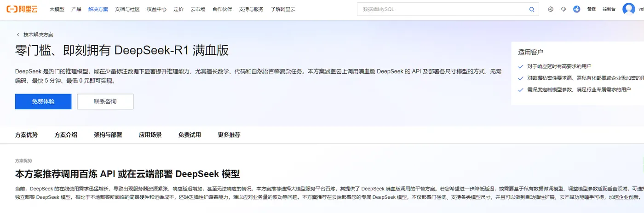Viewport: 644px width, 213px height.
Task: Open the 大模型 menu
Action: [x=57, y=9]
